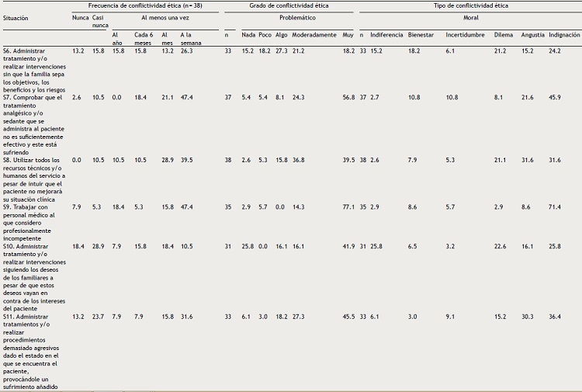Viewport: 582px width, 392px height.
Task: Select the 24.2 Indignación value in row S6
Action: 555,51
